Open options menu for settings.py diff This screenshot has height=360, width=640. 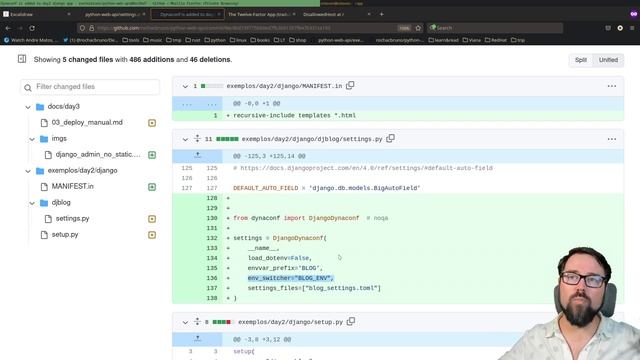[611, 139]
